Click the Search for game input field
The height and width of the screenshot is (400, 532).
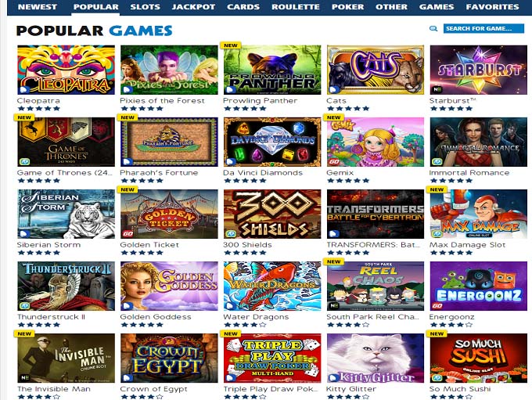point(483,28)
